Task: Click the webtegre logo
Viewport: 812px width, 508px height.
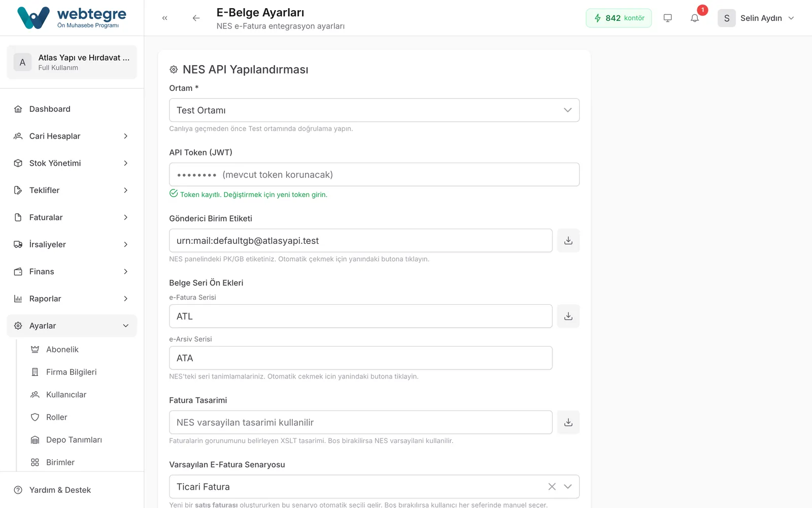Action: 72,18
